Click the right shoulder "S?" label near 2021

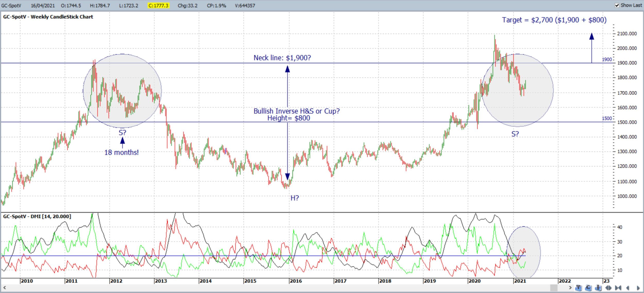515,134
